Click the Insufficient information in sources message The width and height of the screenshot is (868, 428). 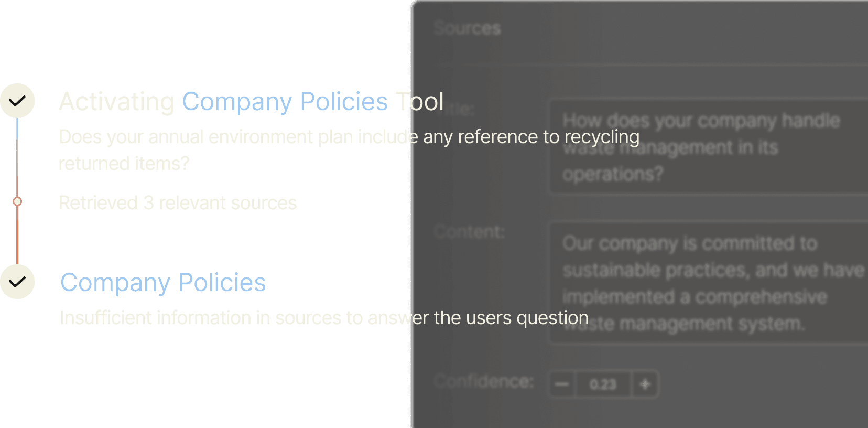324,318
